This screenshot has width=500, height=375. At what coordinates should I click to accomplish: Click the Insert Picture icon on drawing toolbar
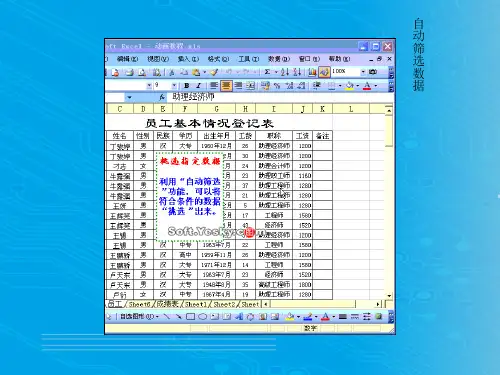click(275, 316)
